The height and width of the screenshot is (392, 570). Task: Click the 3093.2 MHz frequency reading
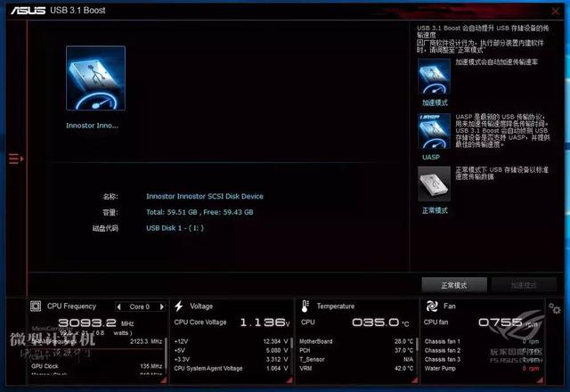(x=96, y=323)
